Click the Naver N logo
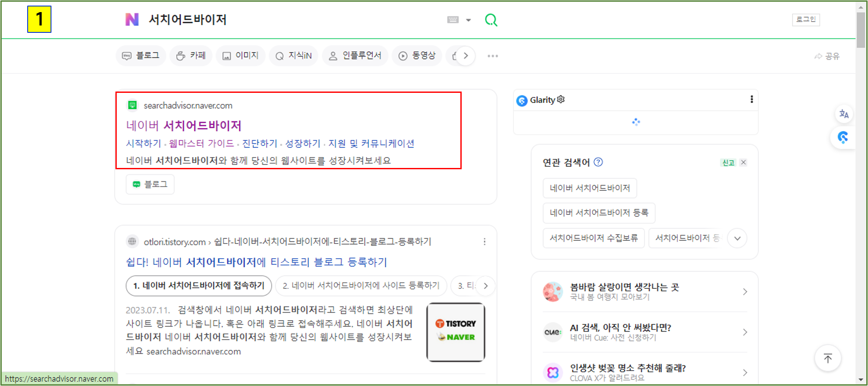This screenshot has height=386, width=868. click(132, 19)
